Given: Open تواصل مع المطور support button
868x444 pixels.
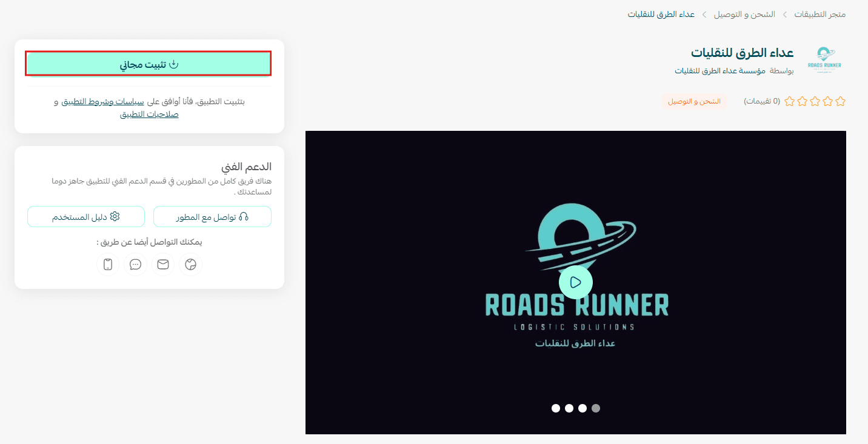Looking at the screenshot, I should (x=212, y=217).
